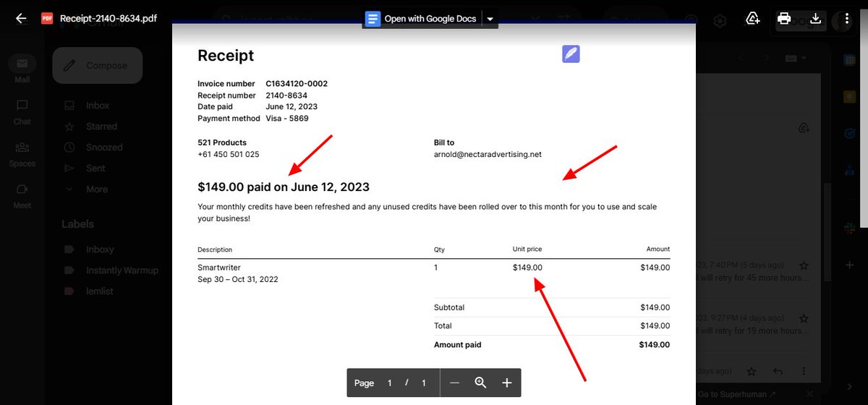This screenshot has height=405, width=868.
Task: Open Gmail settings gear behind viewer
Action: coord(720,21)
